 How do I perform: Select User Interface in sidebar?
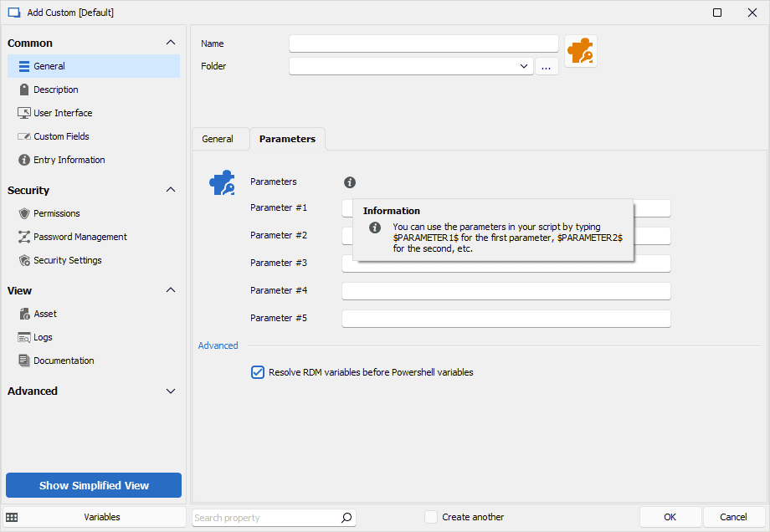pyautogui.click(x=63, y=113)
